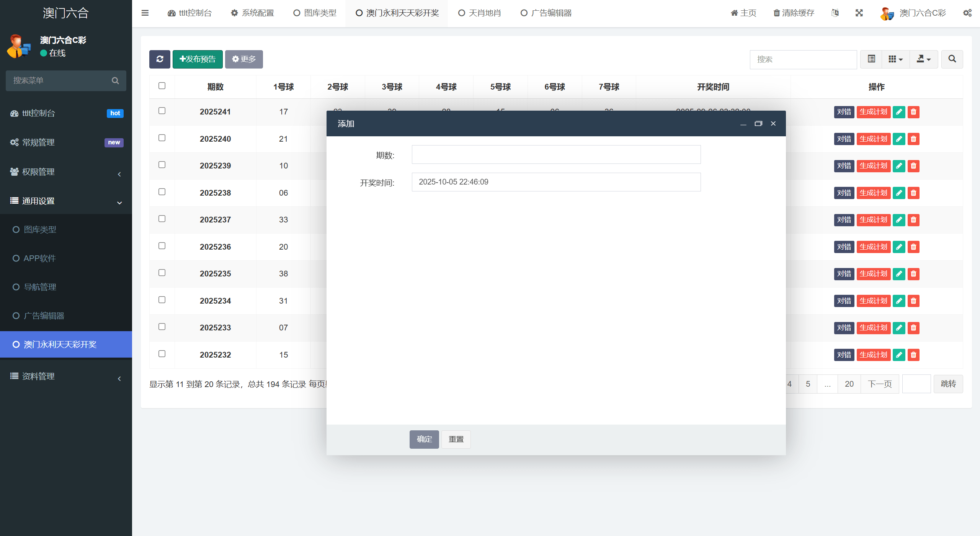Click the 生成计划 button for row 2025236
The width and height of the screenshot is (980, 536).
(x=873, y=247)
